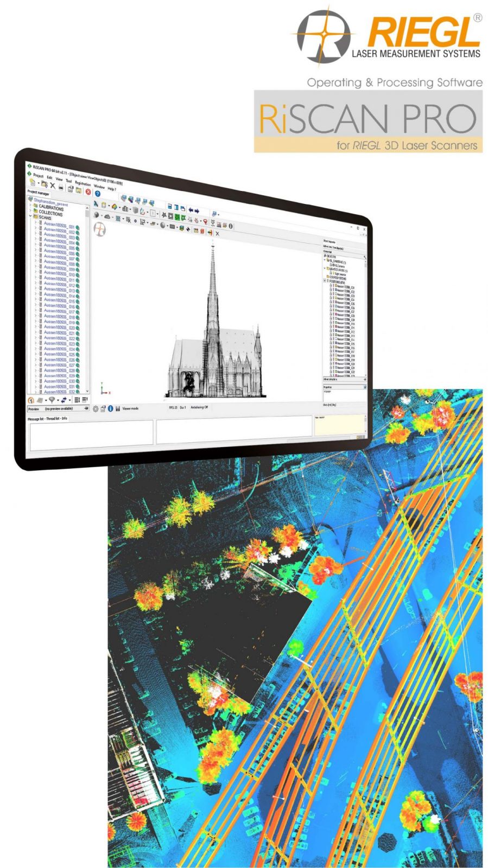The height and width of the screenshot is (868, 488).
Task: Expand the CALIBRATIONS folder
Action: coord(31,206)
